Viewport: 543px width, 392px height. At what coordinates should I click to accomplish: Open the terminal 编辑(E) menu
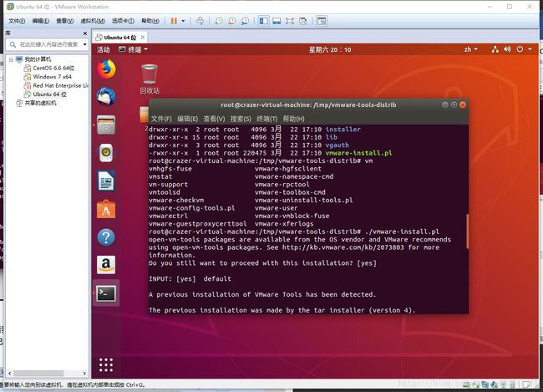pyautogui.click(x=188, y=119)
